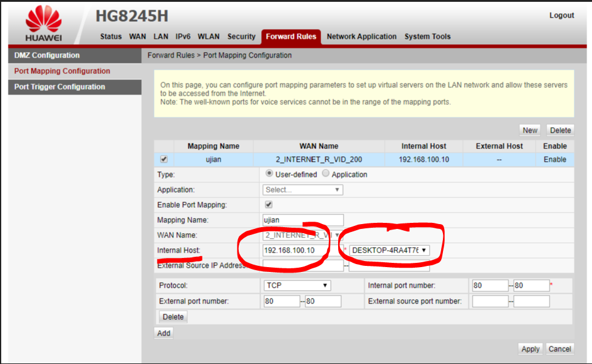Click the External Host column header

point(499,146)
